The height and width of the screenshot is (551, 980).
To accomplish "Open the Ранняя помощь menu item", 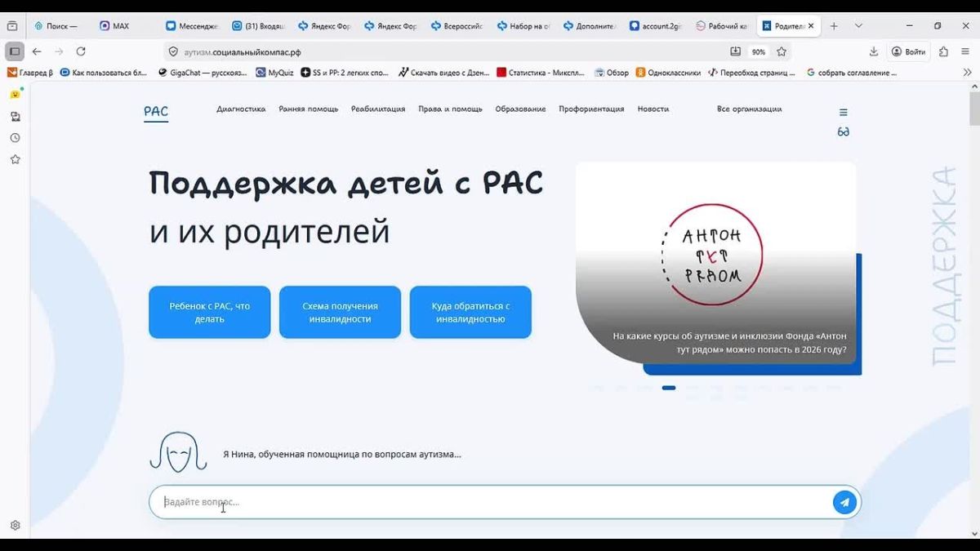I will 309,109.
